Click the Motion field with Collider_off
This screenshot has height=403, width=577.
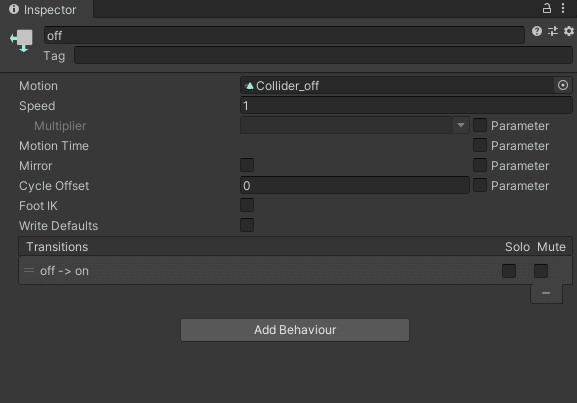click(x=397, y=86)
